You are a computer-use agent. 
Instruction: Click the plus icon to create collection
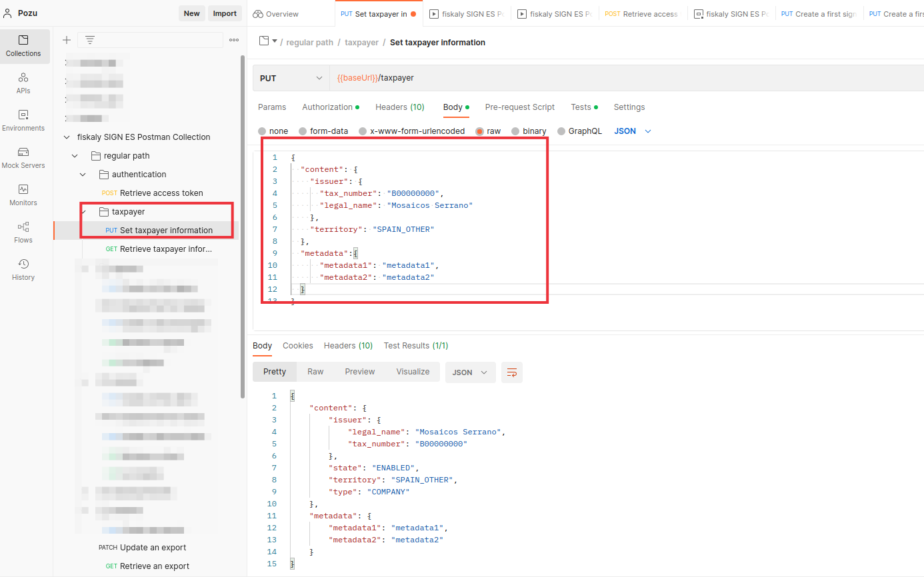(66, 40)
